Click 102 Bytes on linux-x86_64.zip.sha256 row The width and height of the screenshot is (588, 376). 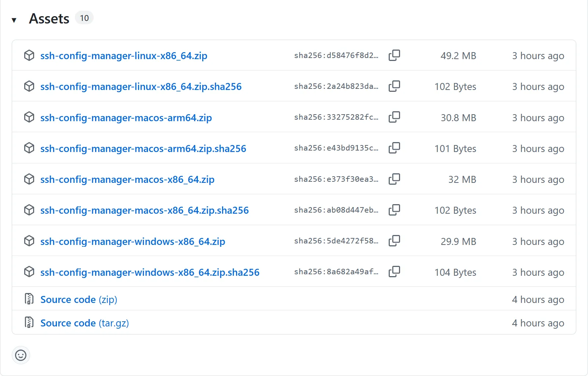click(x=455, y=87)
